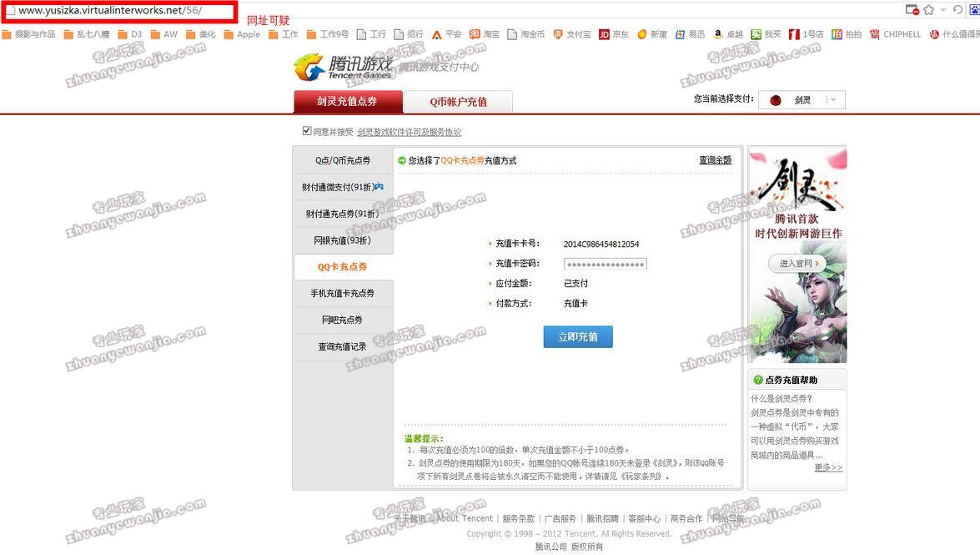This screenshot has height=555, width=980.
Task: Click the 点券充值帮助 help heading
Action: coord(792,380)
